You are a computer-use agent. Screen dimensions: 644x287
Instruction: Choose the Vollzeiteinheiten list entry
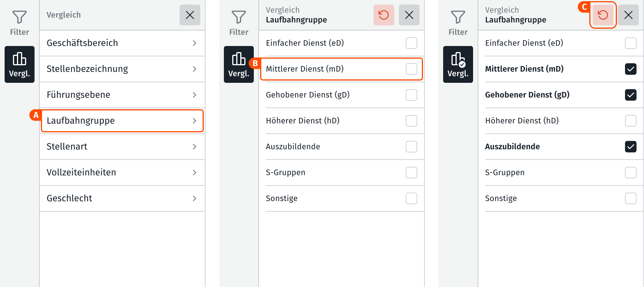[x=122, y=173]
